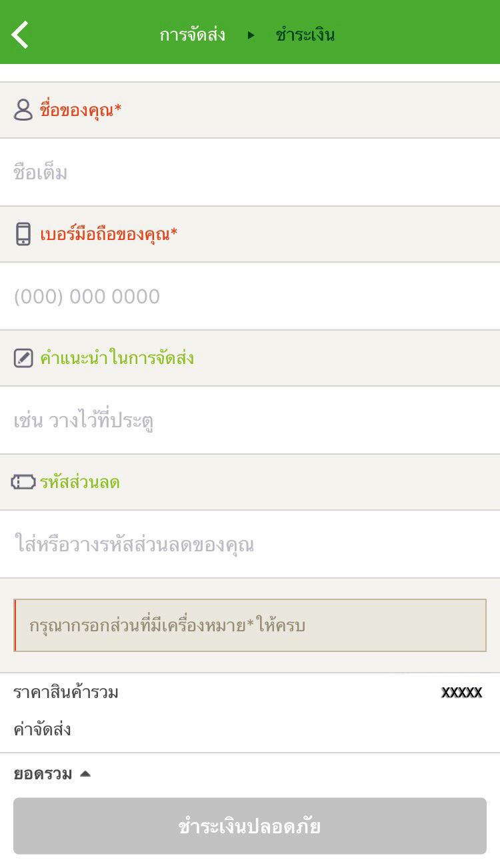Click the ชื่อของคุณ* section label
This screenshot has width=500, height=868.
pyautogui.click(x=80, y=110)
